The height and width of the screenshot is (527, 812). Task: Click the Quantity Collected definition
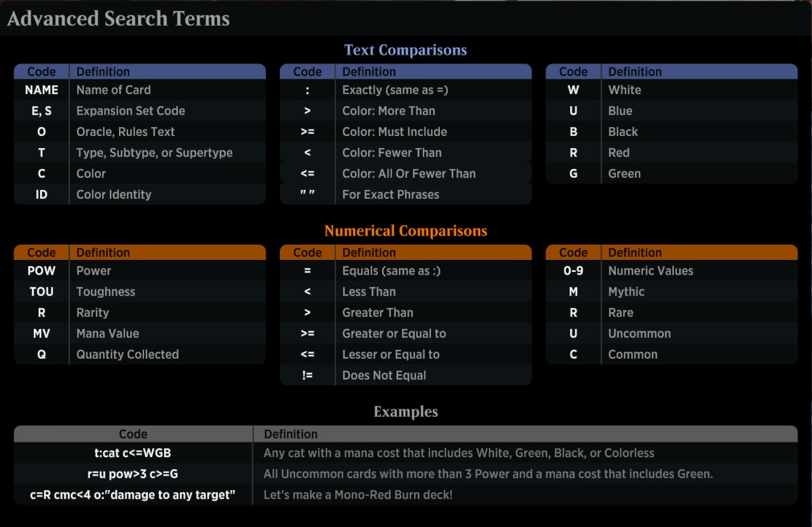pos(127,355)
